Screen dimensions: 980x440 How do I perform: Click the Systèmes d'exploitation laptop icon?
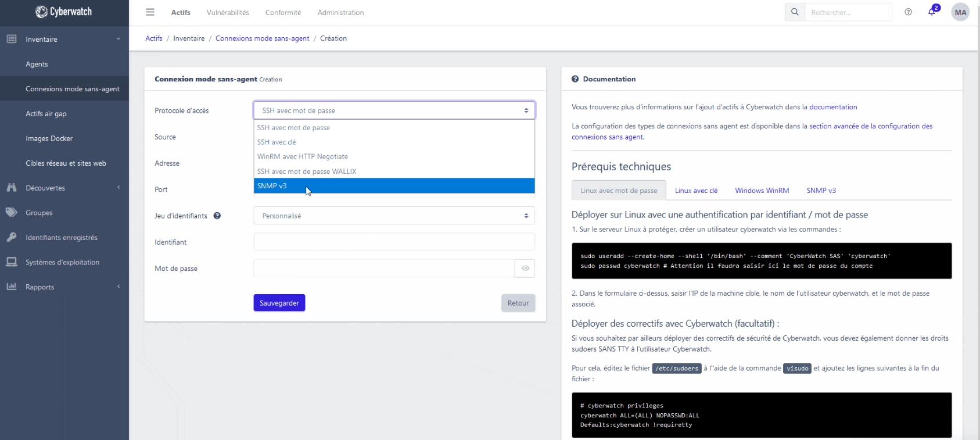point(12,262)
